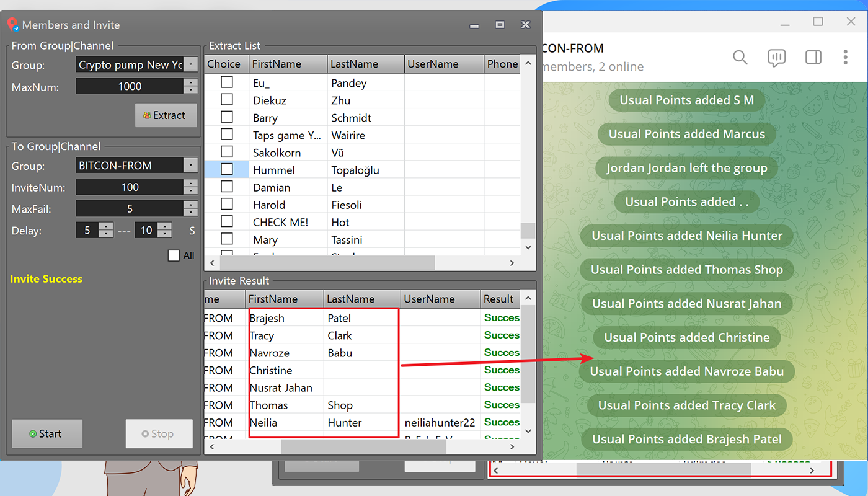The width and height of the screenshot is (868, 496).
Task: Check the box for Barry Schmidt
Action: coord(227,117)
